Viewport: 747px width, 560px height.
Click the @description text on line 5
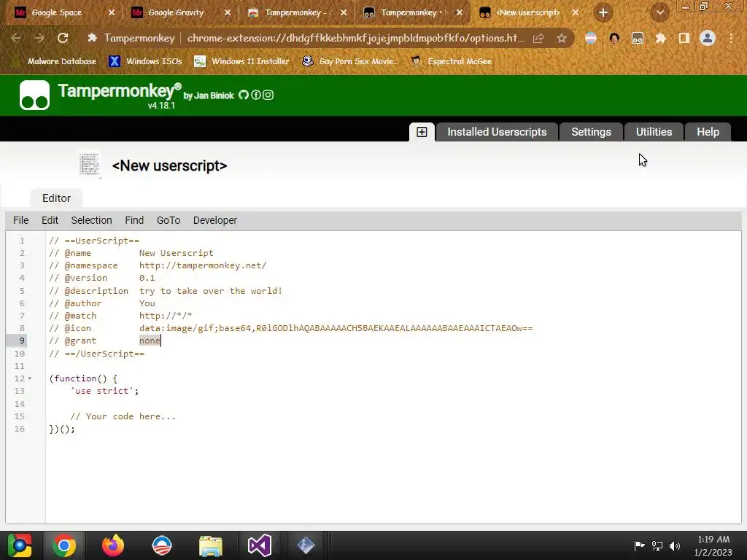(211, 291)
